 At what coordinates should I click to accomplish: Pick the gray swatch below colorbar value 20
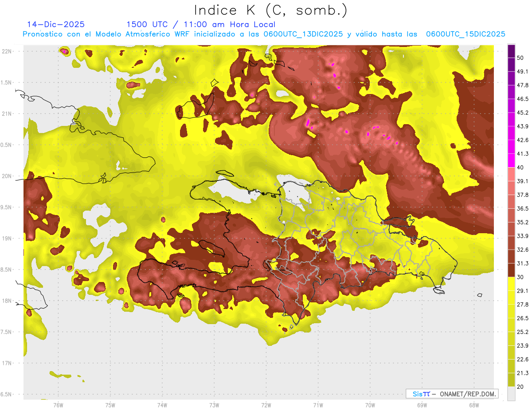tap(511, 393)
